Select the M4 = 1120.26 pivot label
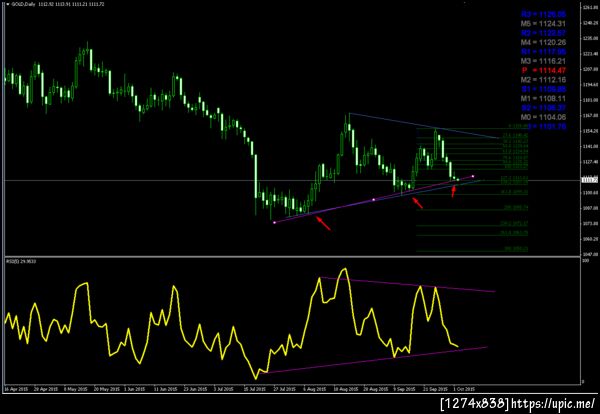600x414 pixels. click(x=543, y=42)
